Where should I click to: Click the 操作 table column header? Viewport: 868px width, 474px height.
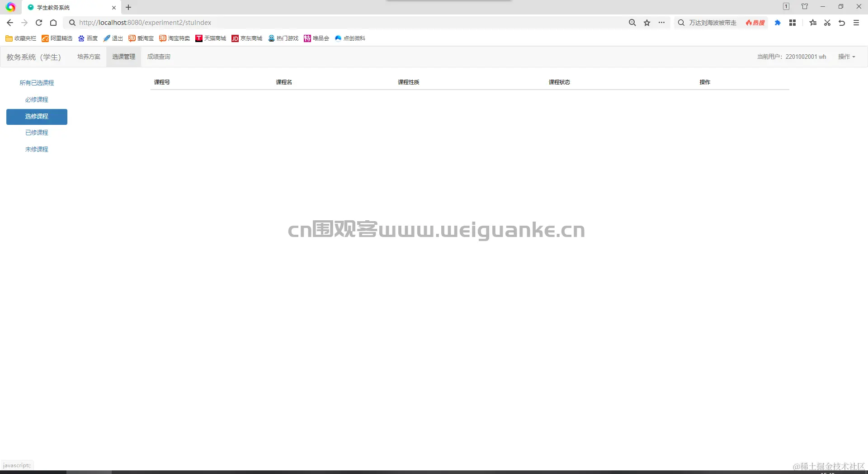[705, 82]
